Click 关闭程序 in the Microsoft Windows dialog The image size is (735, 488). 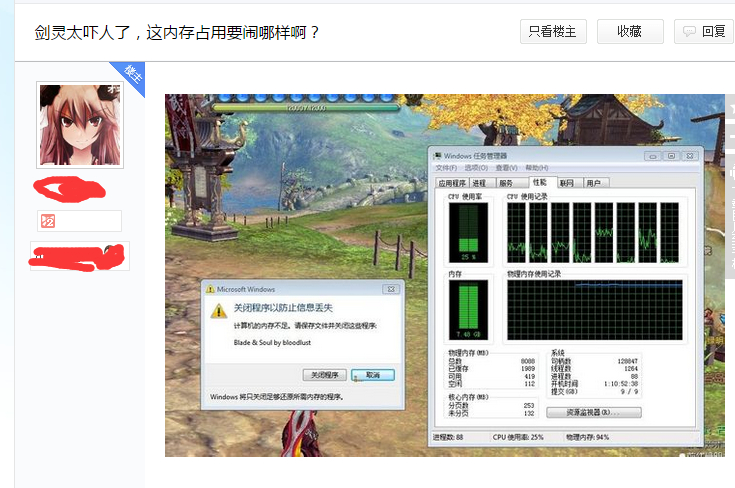[x=324, y=375]
